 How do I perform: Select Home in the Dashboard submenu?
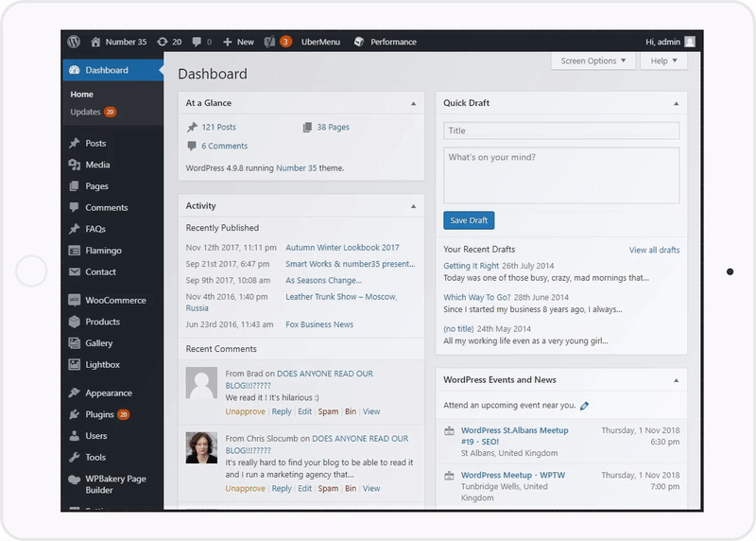(81, 95)
